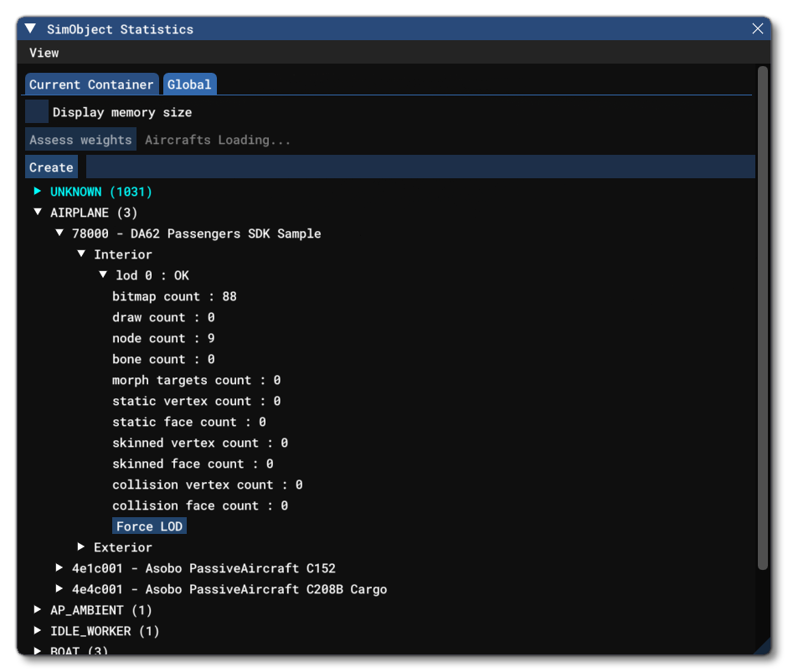Collapse the AIRPLANE (3) category
This screenshot has width=788, height=672.
click(36, 212)
